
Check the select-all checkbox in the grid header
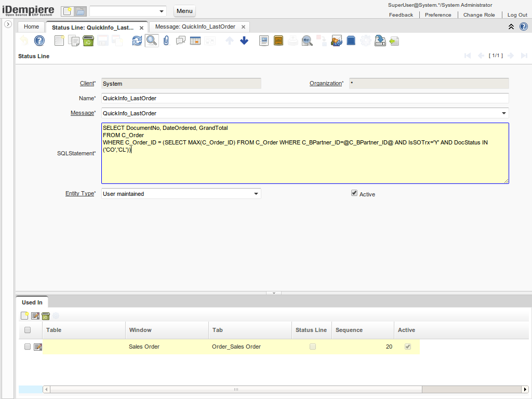tap(28, 330)
